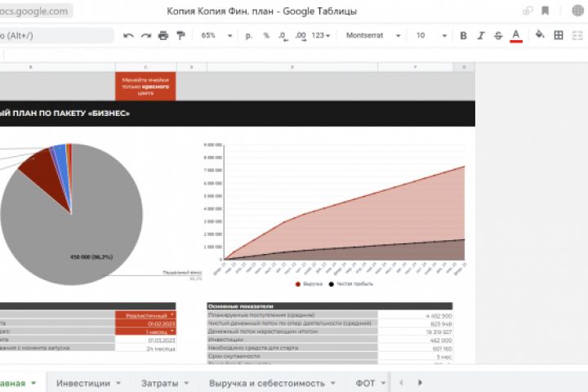Toggle strikethrough formatting
The width and height of the screenshot is (588, 392).
[x=498, y=36]
